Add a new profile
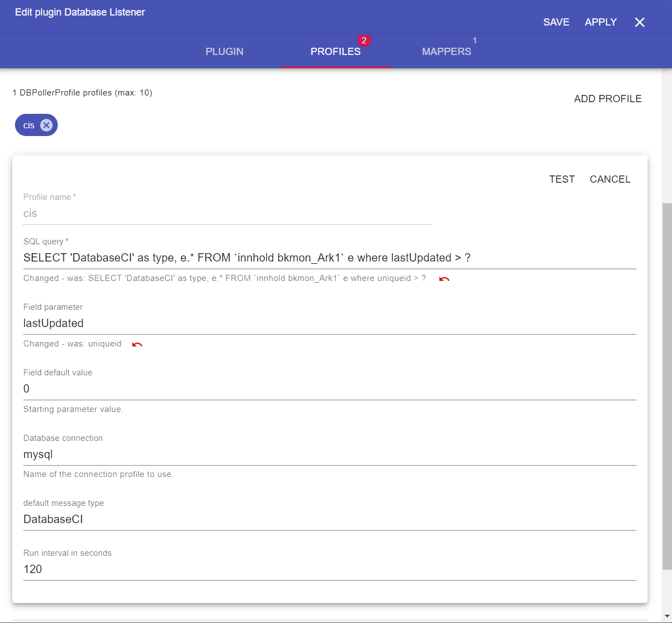 coord(608,99)
